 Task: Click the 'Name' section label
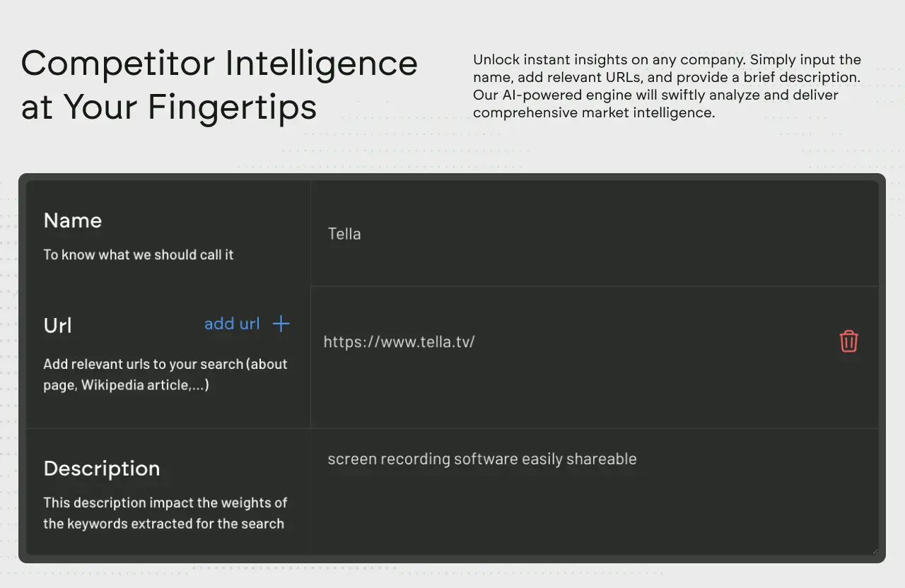click(73, 220)
